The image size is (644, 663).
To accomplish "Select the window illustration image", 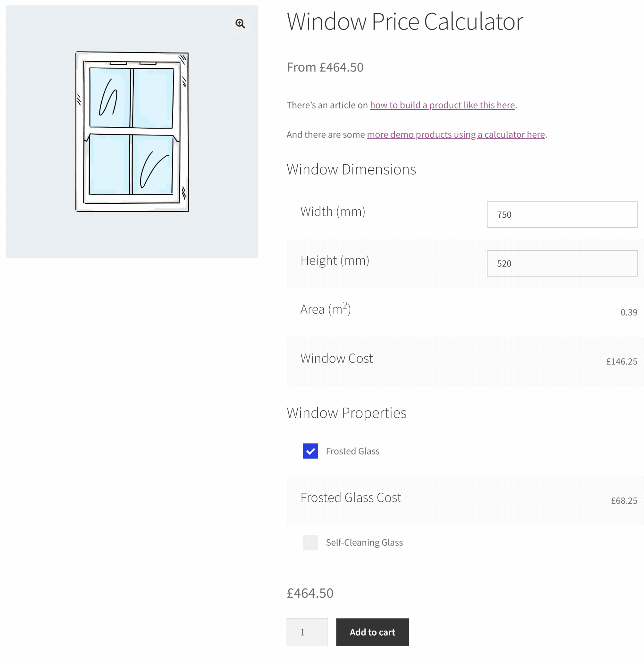I will point(131,132).
